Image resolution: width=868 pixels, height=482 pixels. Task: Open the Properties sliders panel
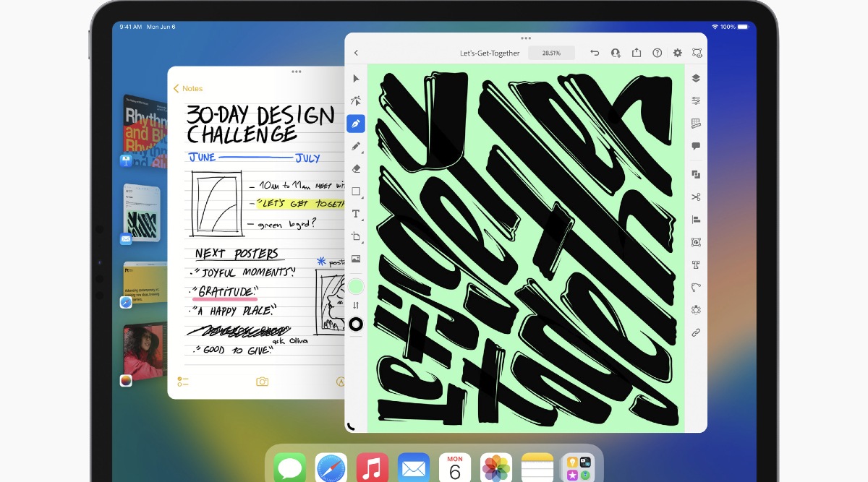696,100
